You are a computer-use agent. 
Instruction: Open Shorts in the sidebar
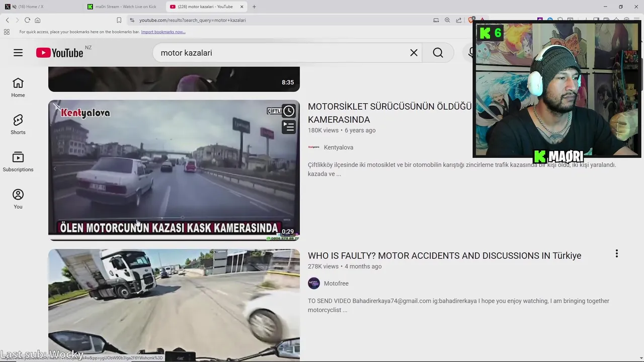18,125
